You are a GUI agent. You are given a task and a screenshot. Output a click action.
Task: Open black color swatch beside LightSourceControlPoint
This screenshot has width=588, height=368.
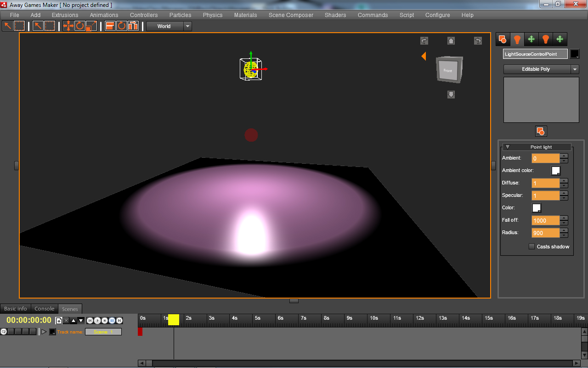(x=575, y=54)
